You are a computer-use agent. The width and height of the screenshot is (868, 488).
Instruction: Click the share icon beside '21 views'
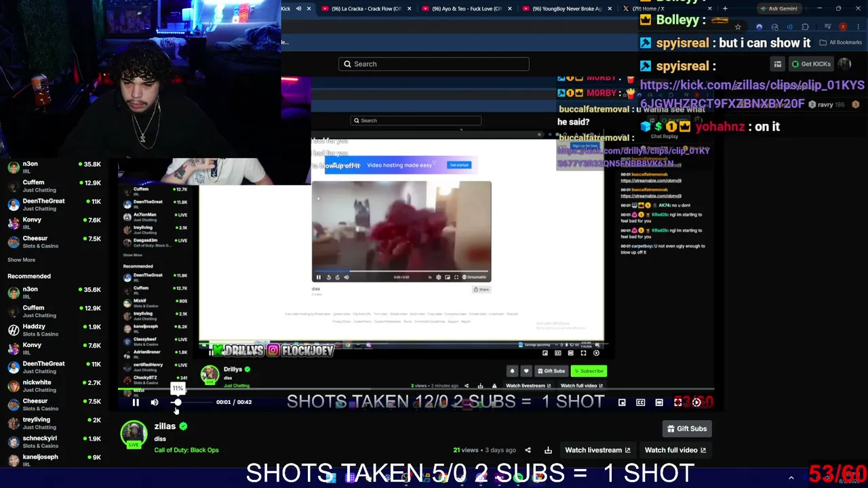(528, 450)
